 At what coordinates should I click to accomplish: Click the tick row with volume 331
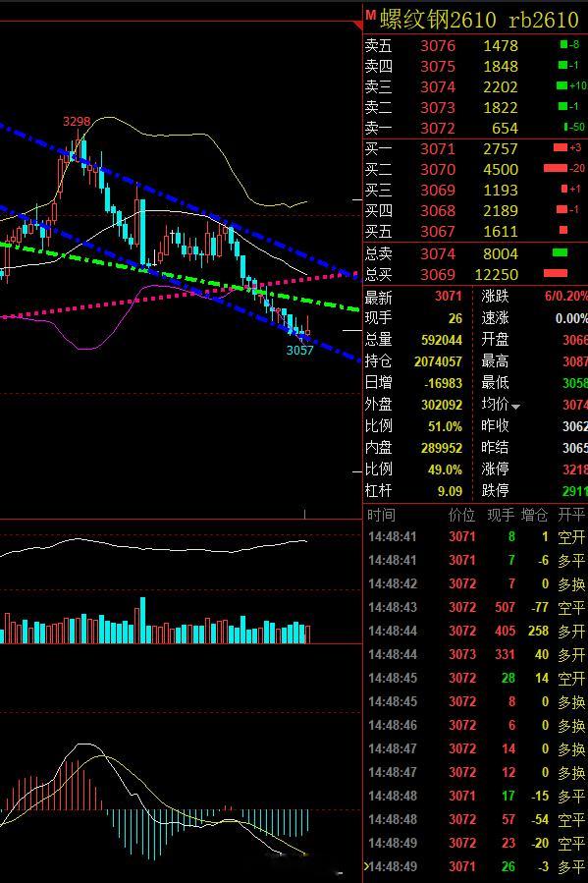476,655
